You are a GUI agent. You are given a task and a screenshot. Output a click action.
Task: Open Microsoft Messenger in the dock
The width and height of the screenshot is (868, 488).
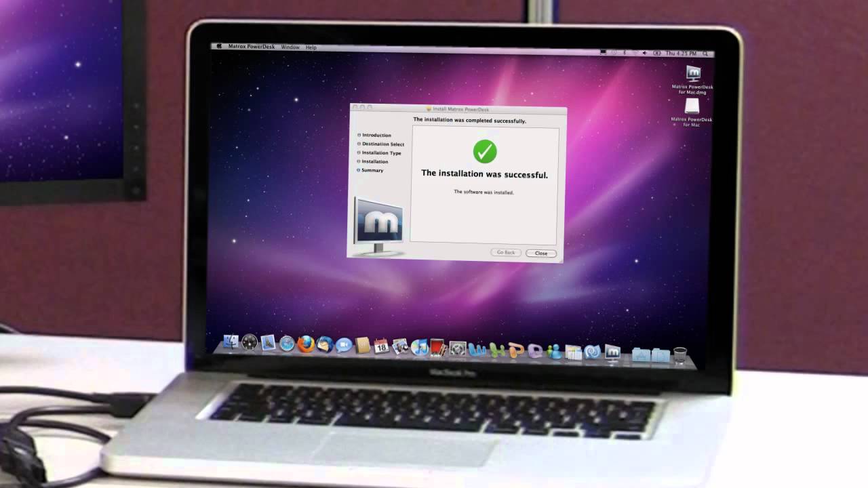[554, 352]
